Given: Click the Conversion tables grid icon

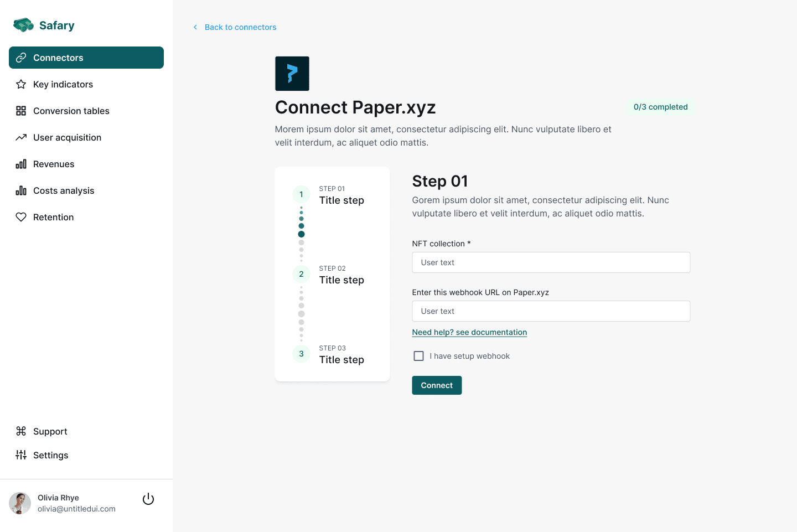Looking at the screenshot, I should coord(21,111).
